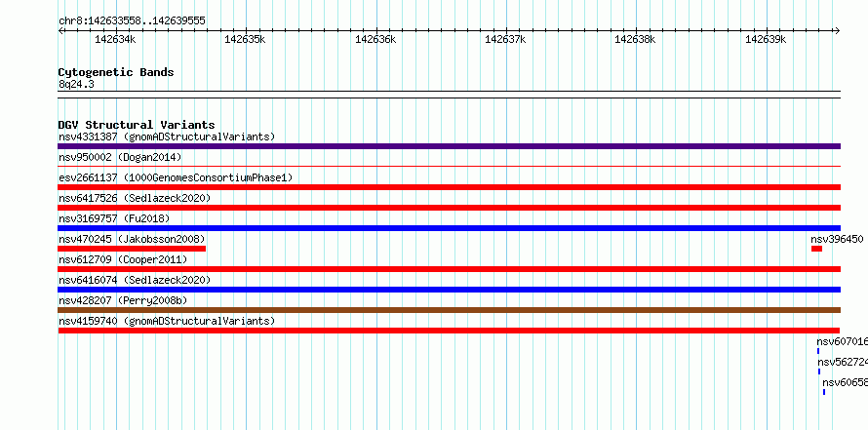
Task: Open the nsv428207 (Perry2008b) label
Action: point(123,300)
